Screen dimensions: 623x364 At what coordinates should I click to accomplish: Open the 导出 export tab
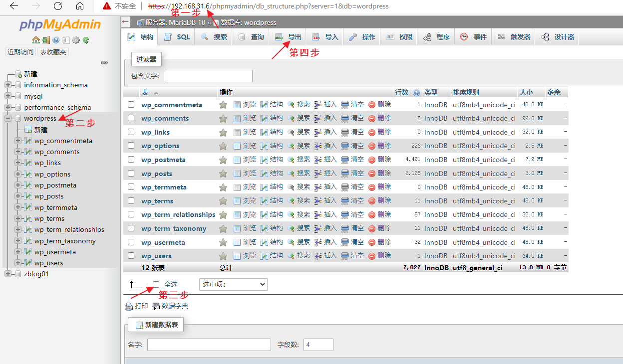[288, 37]
